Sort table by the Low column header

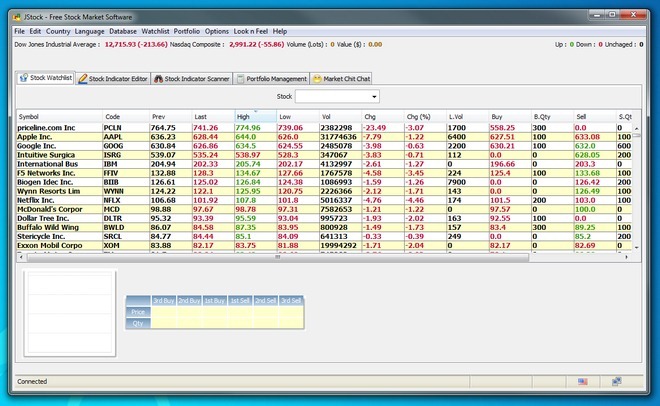pos(298,117)
